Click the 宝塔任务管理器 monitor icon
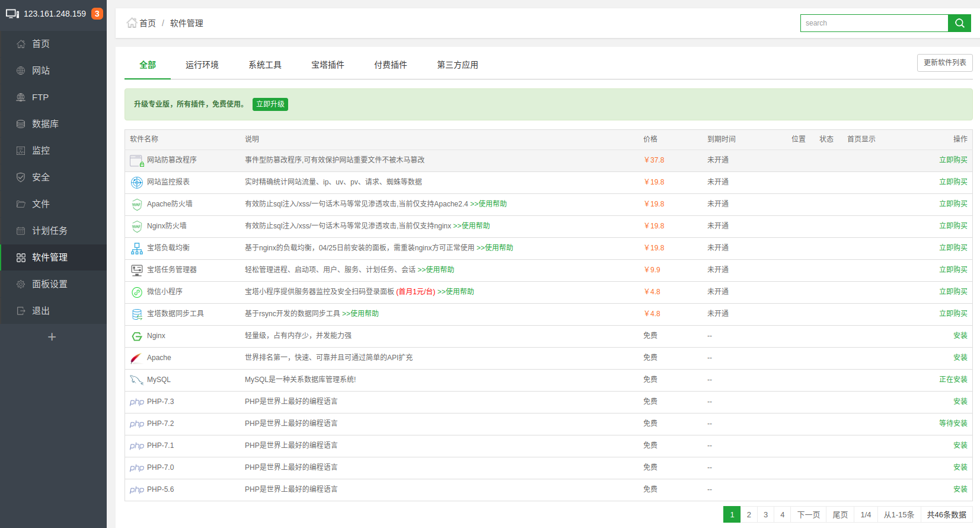980x528 pixels. pyautogui.click(x=137, y=271)
